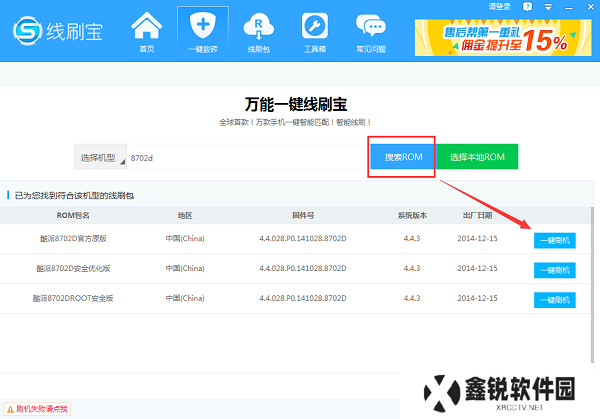Click 2014-12-15 date in ROOT安全版 row
The image size is (600, 419).
[477, 298]
